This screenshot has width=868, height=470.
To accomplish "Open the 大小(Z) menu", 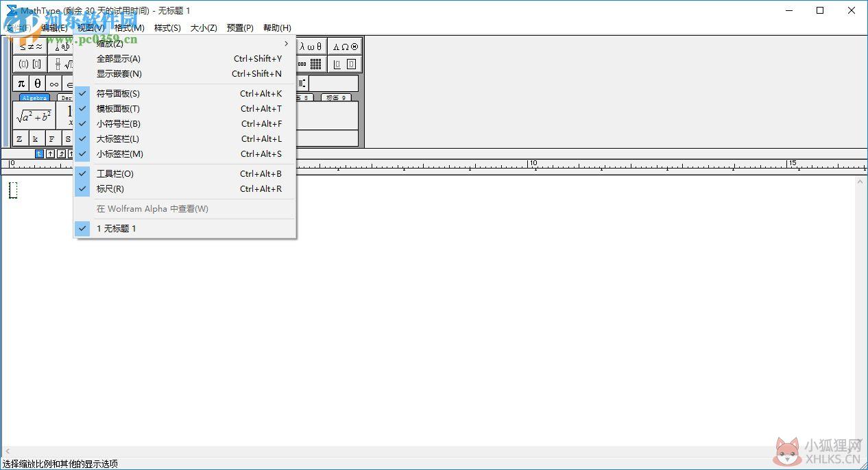I will (204, 28).
